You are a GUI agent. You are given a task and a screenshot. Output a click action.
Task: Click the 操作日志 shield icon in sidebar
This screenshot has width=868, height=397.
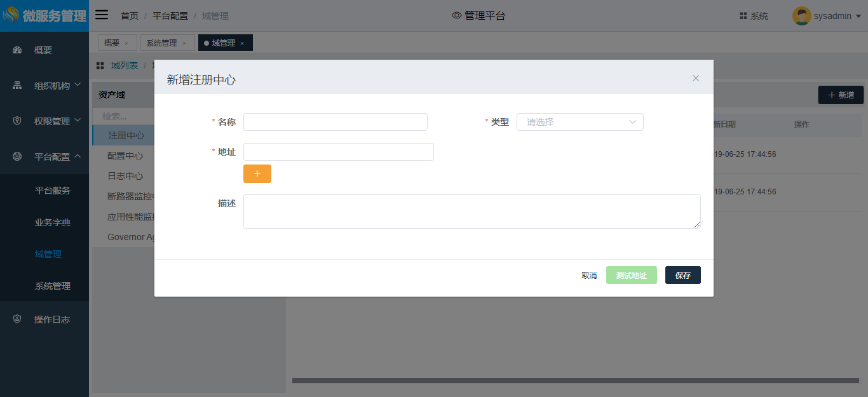17,320
